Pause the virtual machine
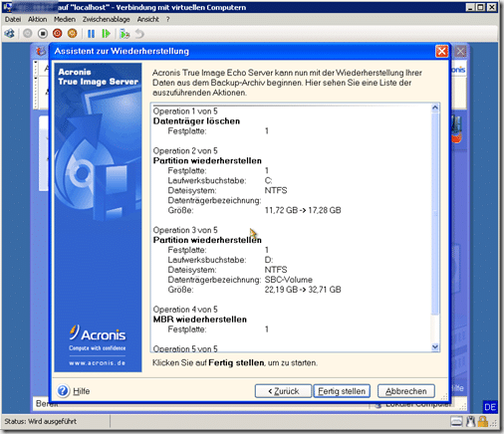This screenshot has height=434, width=504. 91,34
